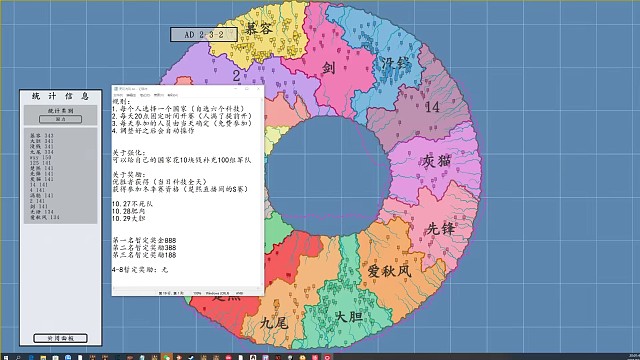The image size is (640, 360).
Task: Click the 九尾 territory label
Action: click(x=274, y=323)
